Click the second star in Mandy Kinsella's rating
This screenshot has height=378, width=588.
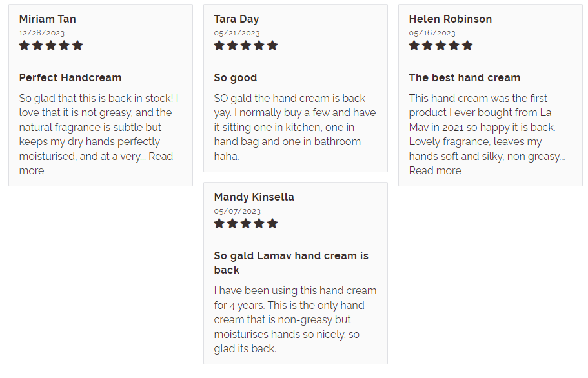click(x=232, y=224)
